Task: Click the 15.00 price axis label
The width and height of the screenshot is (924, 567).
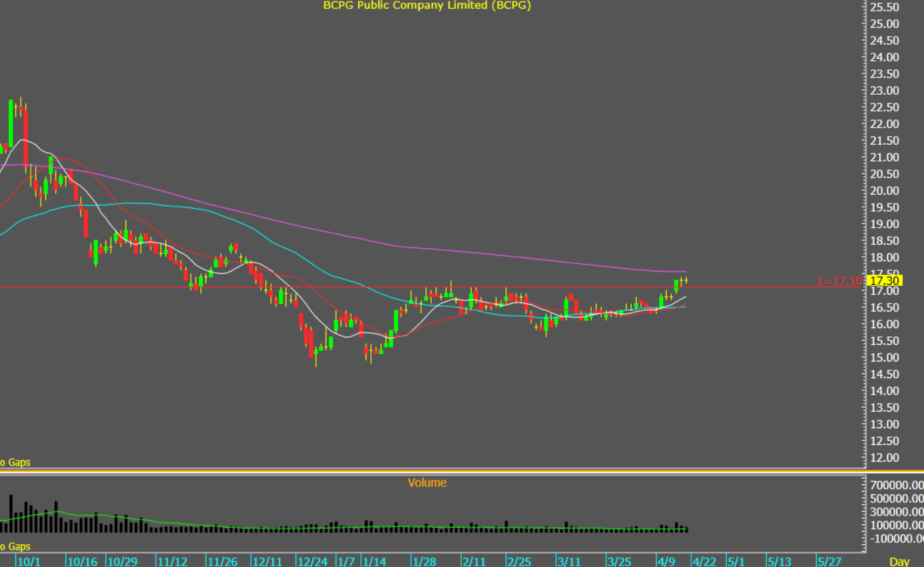Action: pyautogui.click(x=883, y=358)
